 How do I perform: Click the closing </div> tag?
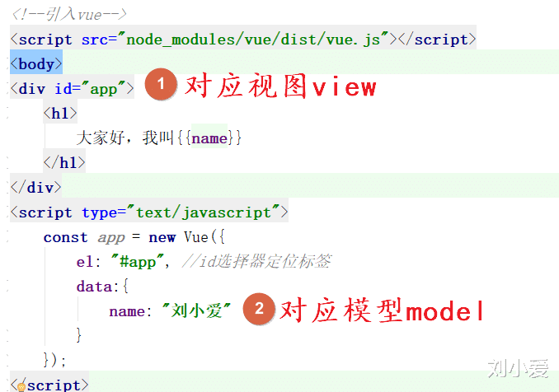click(x=36, y=188)
